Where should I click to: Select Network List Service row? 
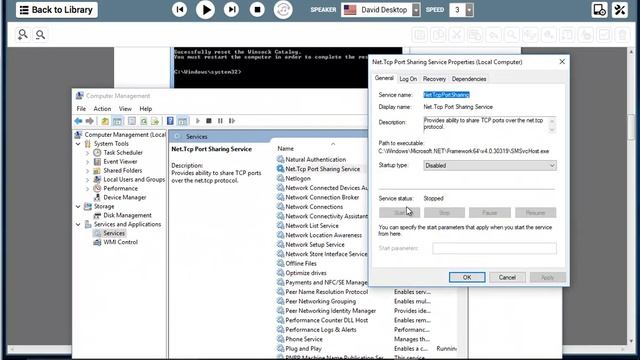312,226
